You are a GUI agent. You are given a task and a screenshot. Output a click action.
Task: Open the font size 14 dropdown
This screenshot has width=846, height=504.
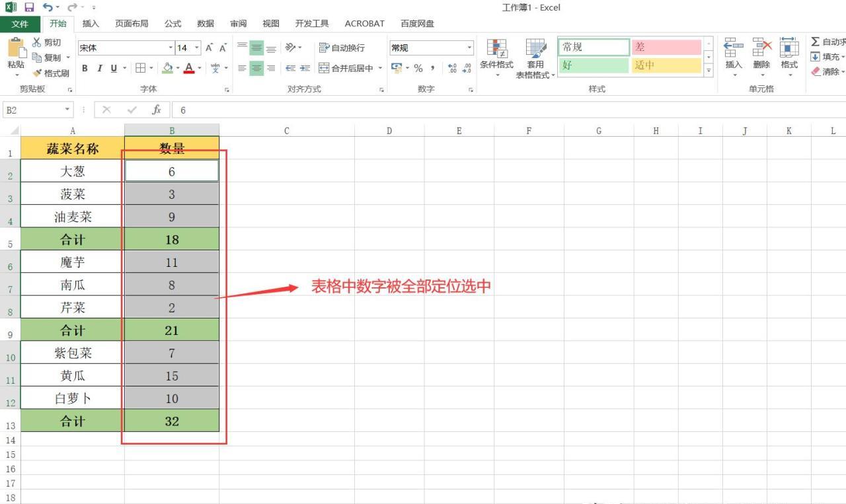(197, 48)
